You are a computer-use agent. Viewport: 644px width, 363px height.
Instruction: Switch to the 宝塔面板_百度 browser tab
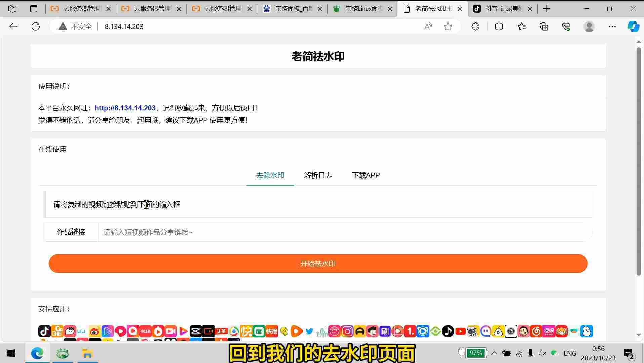click(292, 9)
